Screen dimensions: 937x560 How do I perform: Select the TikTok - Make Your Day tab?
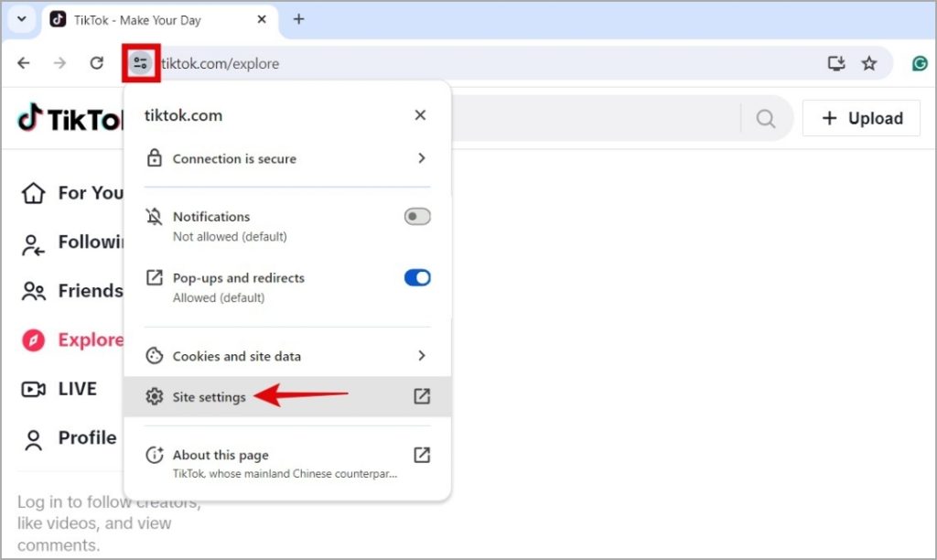[158, 20]
